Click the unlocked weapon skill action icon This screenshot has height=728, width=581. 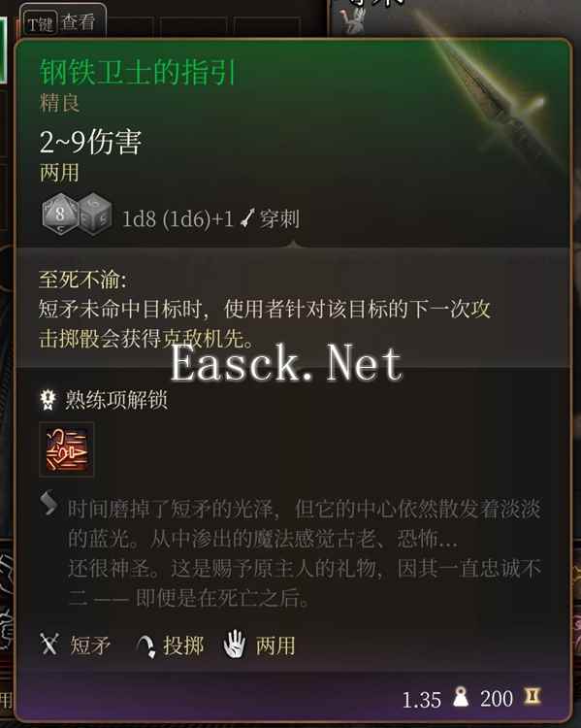[67, 449]
